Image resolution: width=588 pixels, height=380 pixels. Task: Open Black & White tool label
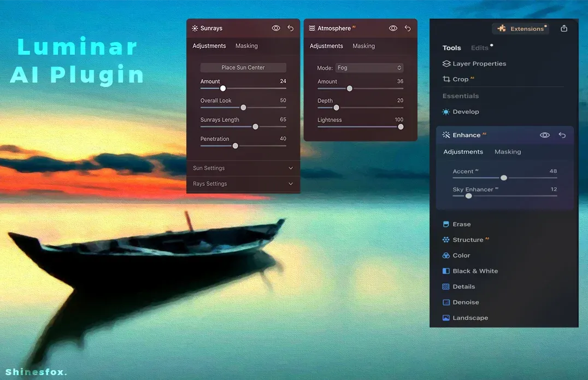click(475, 271)
